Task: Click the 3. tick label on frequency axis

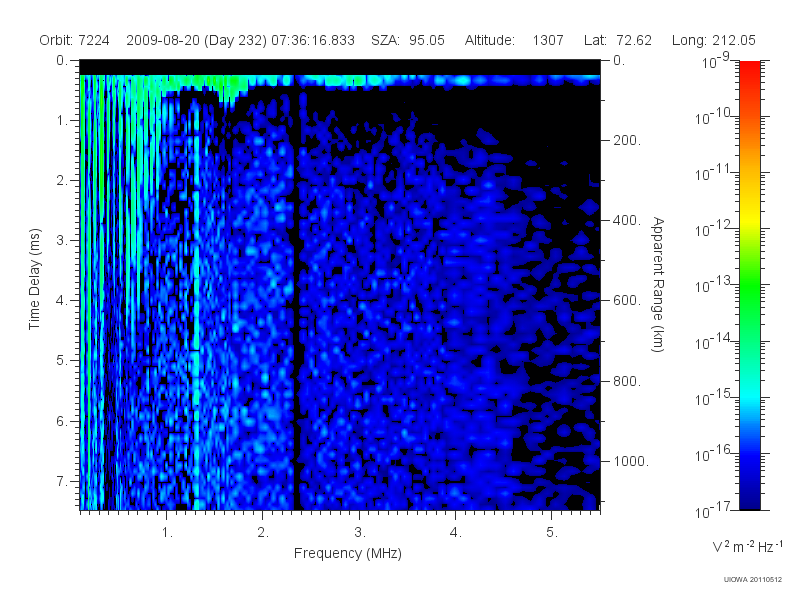Action: 360,533
